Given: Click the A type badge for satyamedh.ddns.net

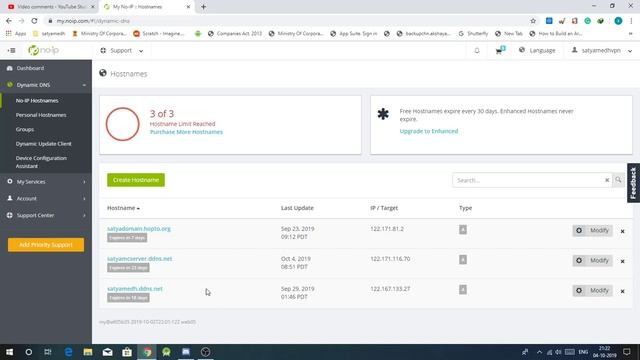Looking at the screenshot, I should (x=463, y=290).
